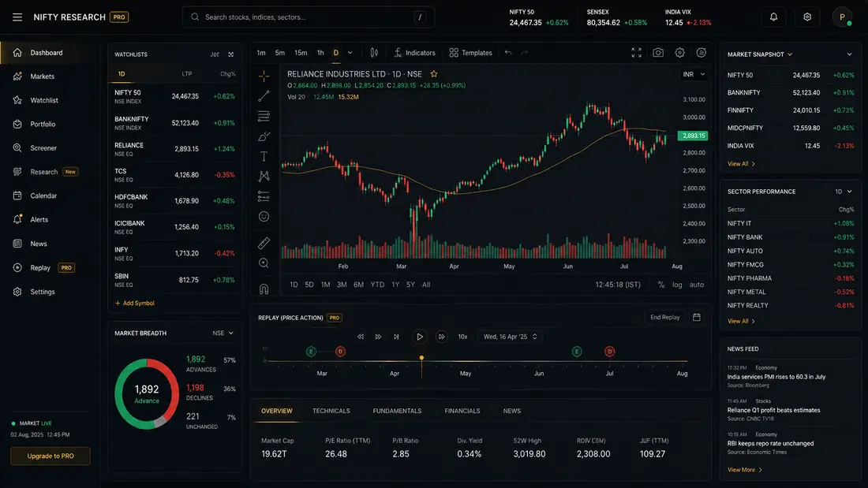The height and width of the screenshot is (488, 868).
Task: Click the green E marker near March
Action: coord(311,352)
